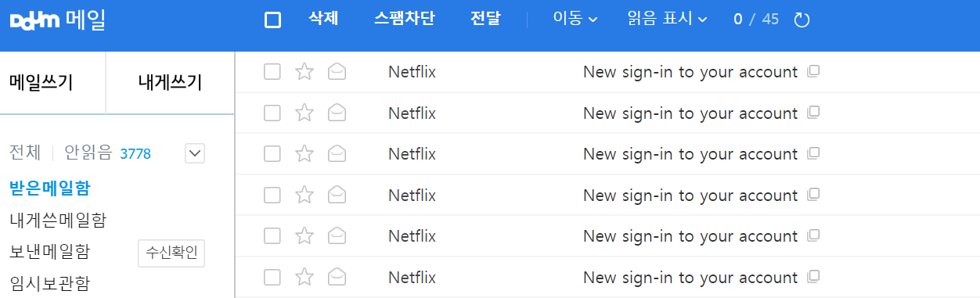The height and width of the screenshot is (298, 980).
Task: Toggle read envelope icon on fourth Netflix mail
Action: click(337, 195)
